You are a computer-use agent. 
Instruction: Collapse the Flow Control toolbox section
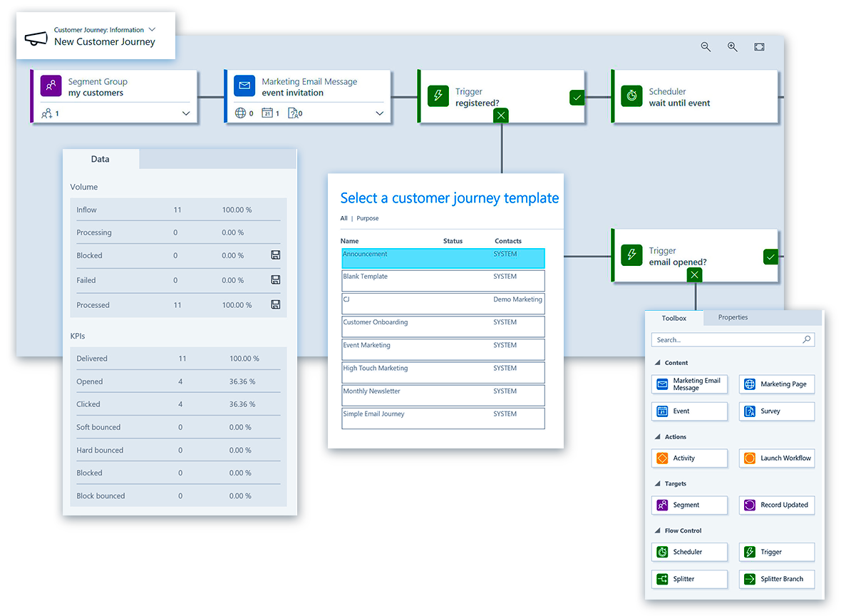[658, 531]
